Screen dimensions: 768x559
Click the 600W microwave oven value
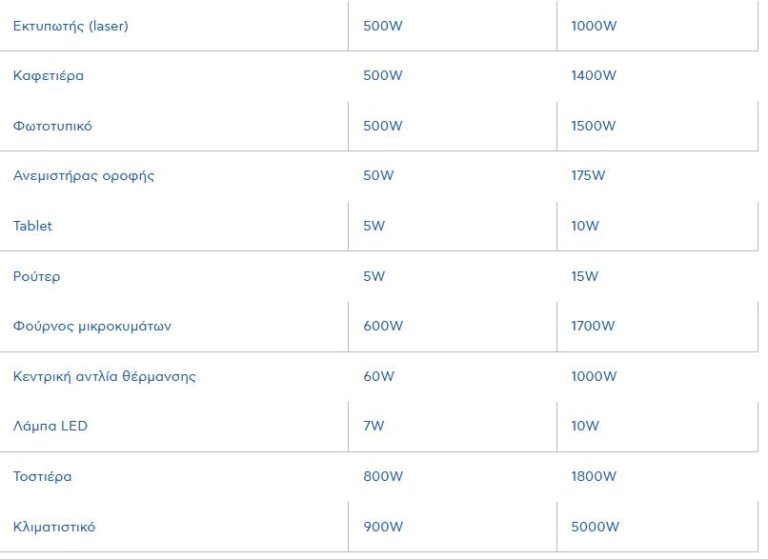[x=383, y=326]
